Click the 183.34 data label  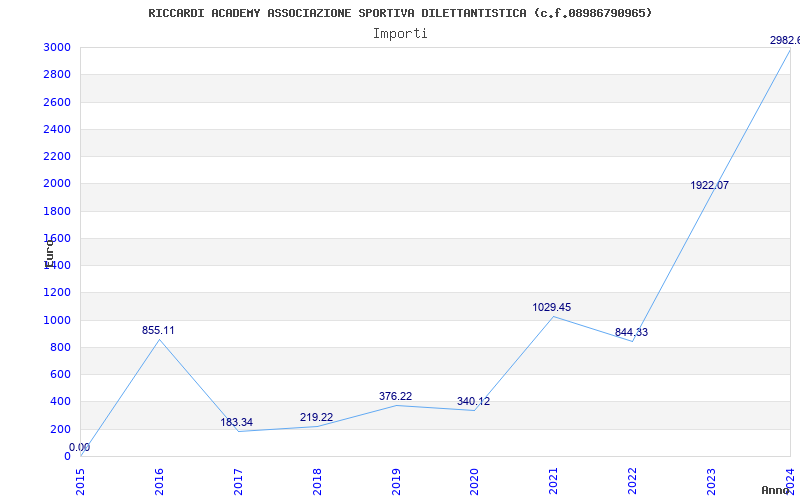point(237,422)
